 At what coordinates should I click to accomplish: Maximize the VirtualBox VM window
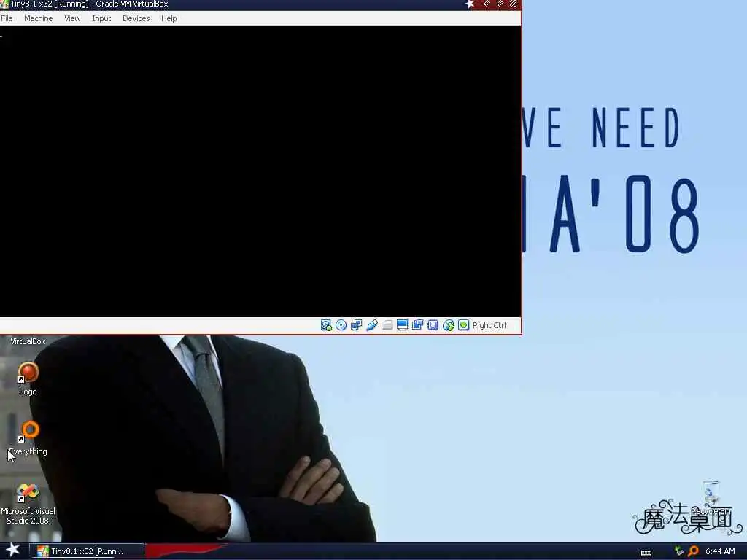(x=500, y=4)
